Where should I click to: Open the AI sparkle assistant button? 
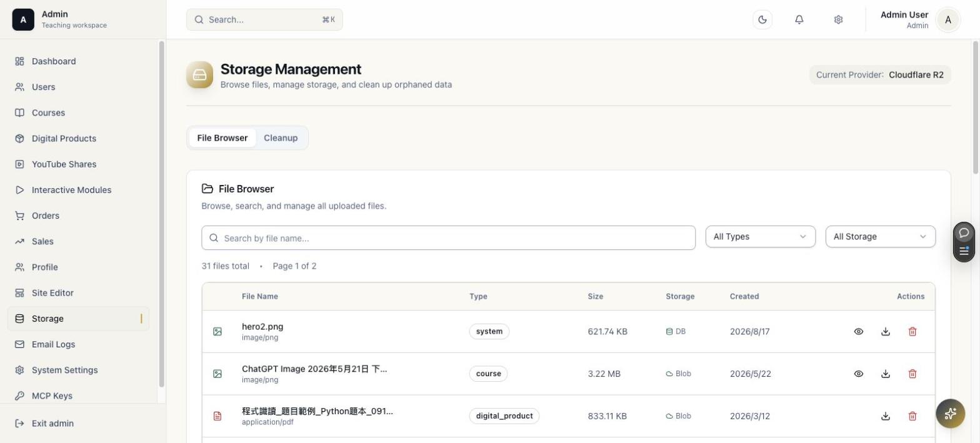[951, 413]
